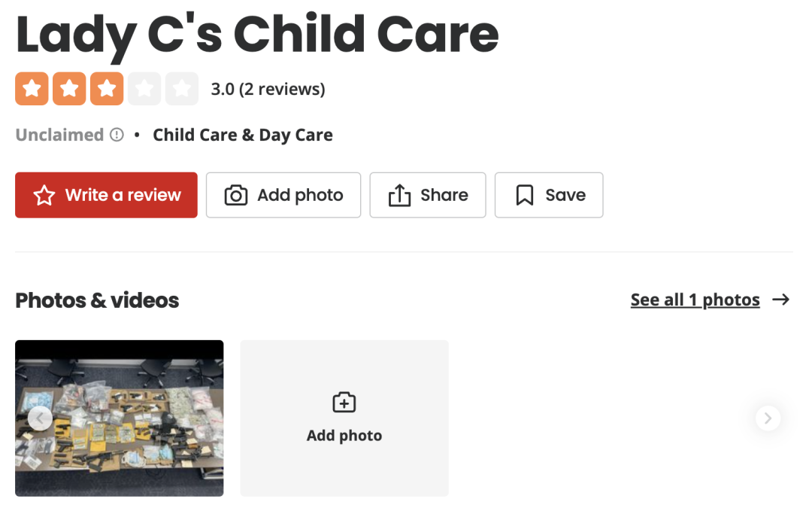Click the first orange rating star
The height and width of the screenshot is (508, 812).
[x=32, y=89]
